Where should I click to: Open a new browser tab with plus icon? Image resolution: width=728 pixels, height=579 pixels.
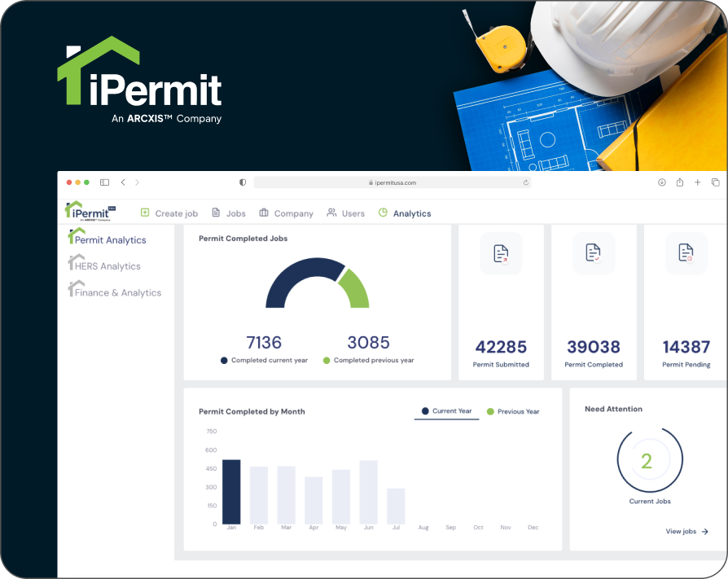tap(697, 182)
